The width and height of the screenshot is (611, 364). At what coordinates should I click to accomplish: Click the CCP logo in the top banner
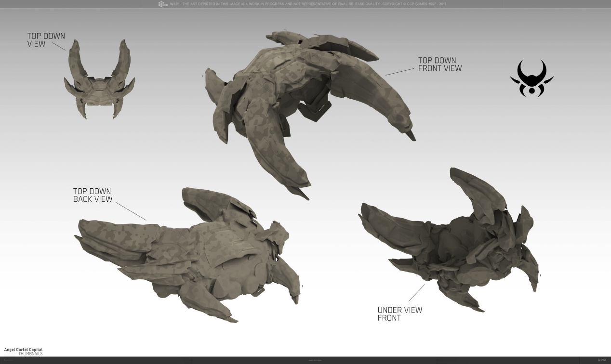click(x=163, y=4)
